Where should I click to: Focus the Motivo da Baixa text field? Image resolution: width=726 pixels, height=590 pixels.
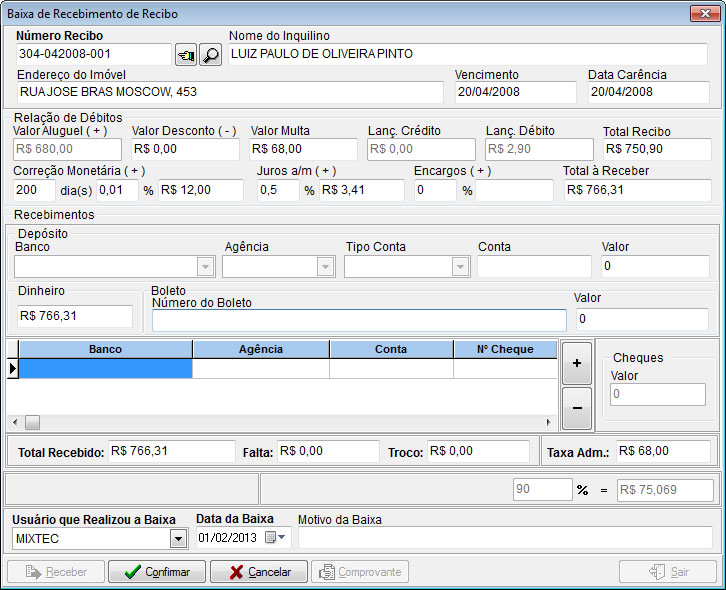click(x=504, y=538)
